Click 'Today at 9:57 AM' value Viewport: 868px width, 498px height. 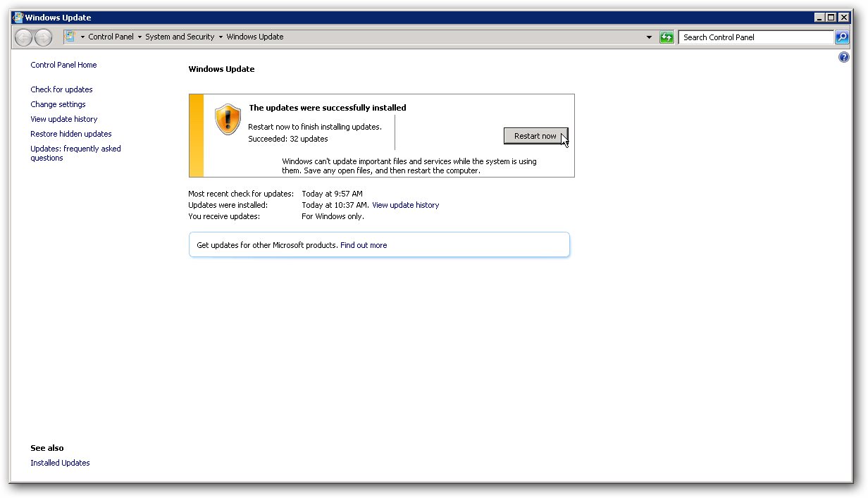pyautogui.click(x=333, y=194)
